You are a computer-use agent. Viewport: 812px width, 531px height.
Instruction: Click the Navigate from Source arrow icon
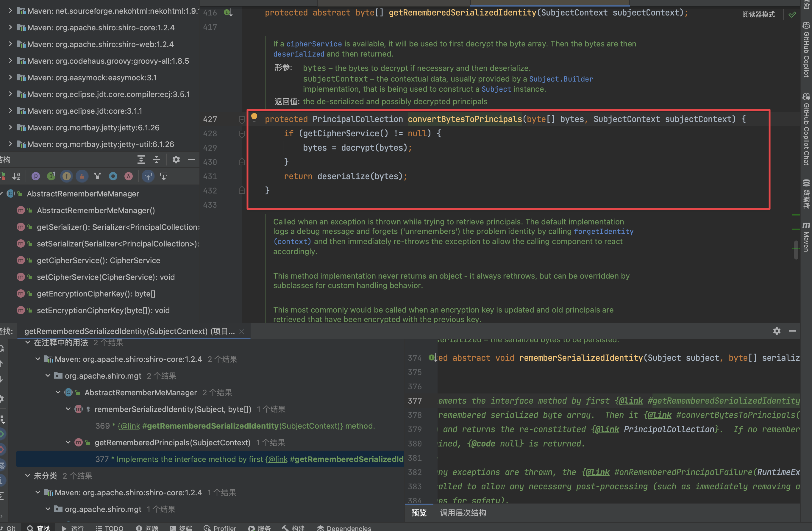pyautogui.click(x=164, y=177)
